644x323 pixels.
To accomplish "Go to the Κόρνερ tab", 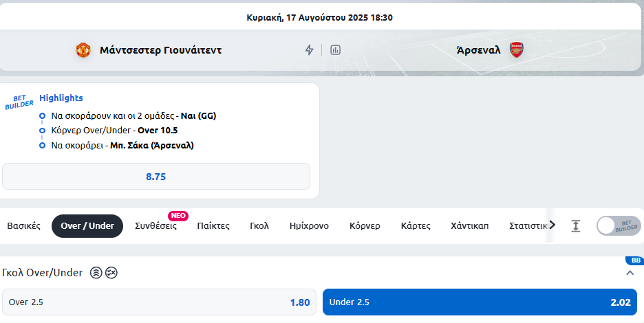I will point(365,226).
